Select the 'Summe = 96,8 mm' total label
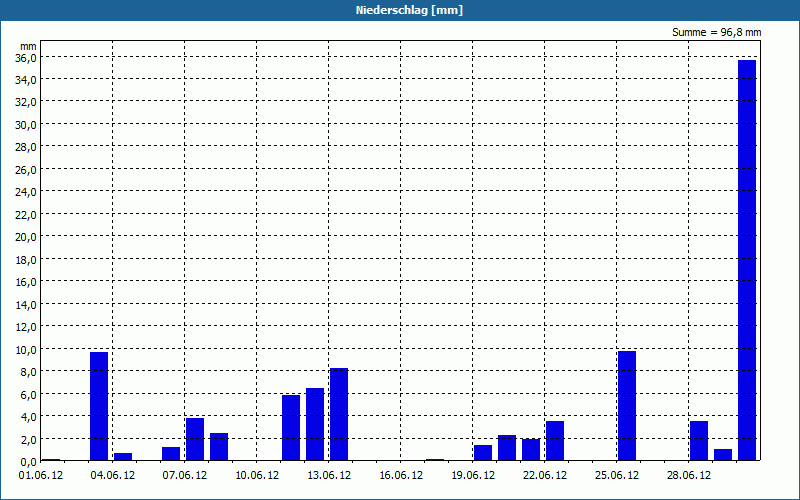Image resolution: width=800 pixels, height=500 pixels. pyautogui.click(x=716, y=33)
